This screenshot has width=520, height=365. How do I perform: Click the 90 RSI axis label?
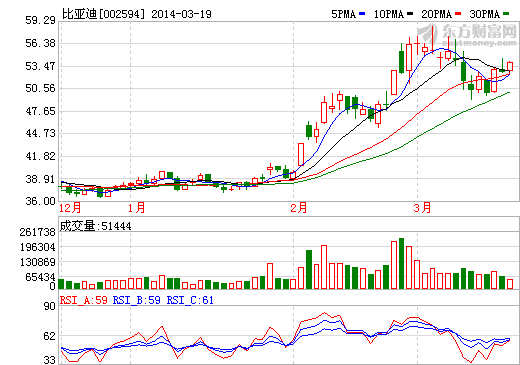pyautogui.click(x=50, y=306)
